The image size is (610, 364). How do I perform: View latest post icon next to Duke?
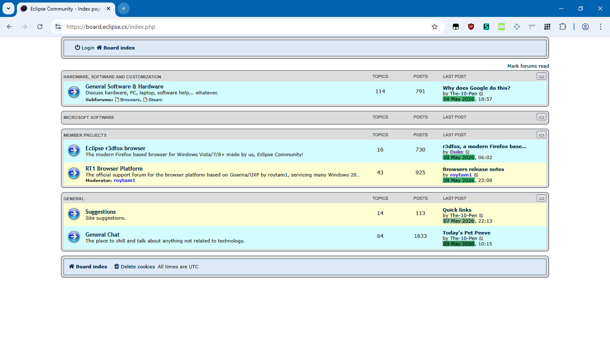[467, 152]
